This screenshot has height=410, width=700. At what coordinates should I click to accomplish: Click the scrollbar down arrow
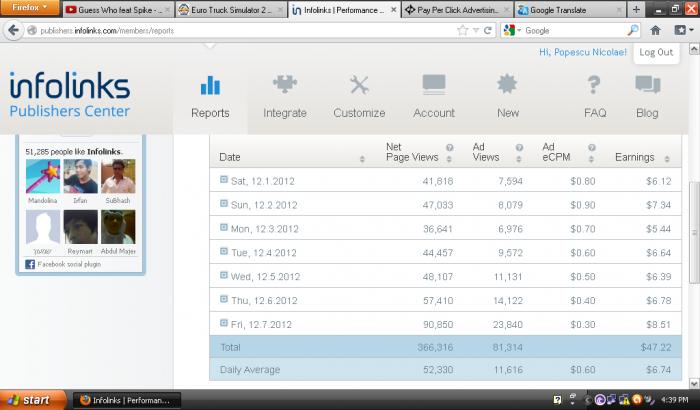click(x=694, y=383)
